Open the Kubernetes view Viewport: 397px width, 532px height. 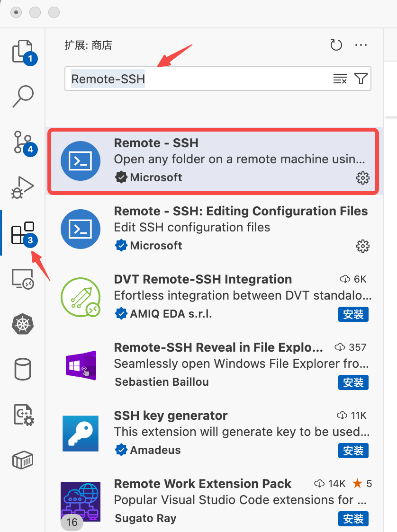click(22, 324)
